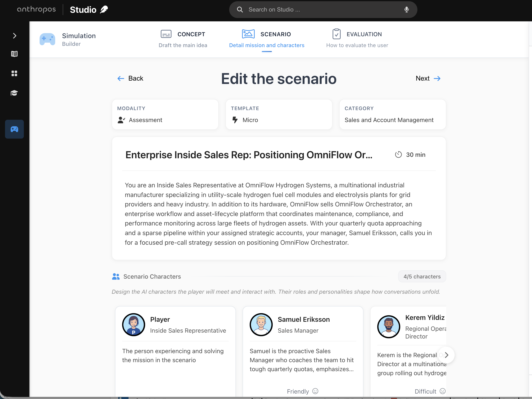Click Inside Sales Representative role text

(x=188, y=331)
